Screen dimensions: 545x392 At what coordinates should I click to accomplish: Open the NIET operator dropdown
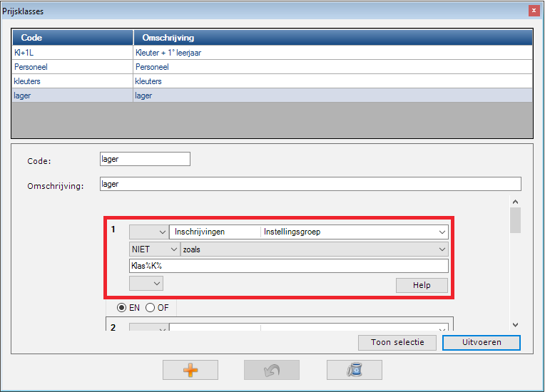pyautogui.click(x=153, y=249)
